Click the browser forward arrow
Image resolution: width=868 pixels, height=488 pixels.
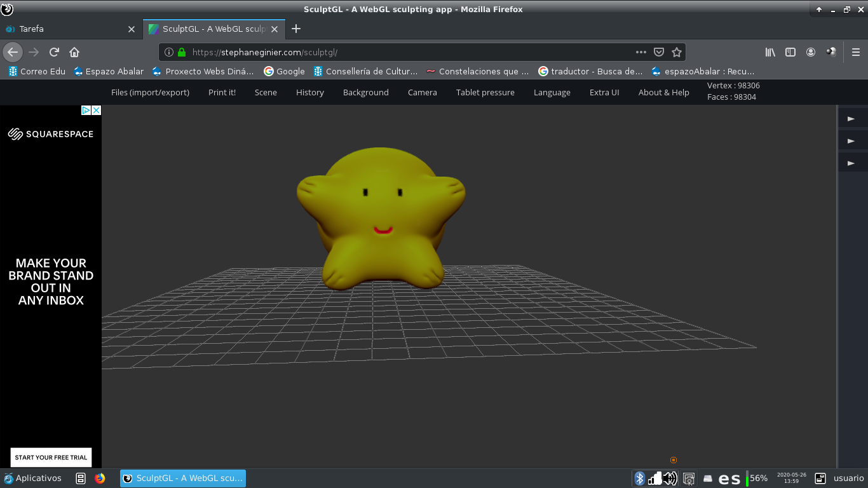(x=34, y=52)
